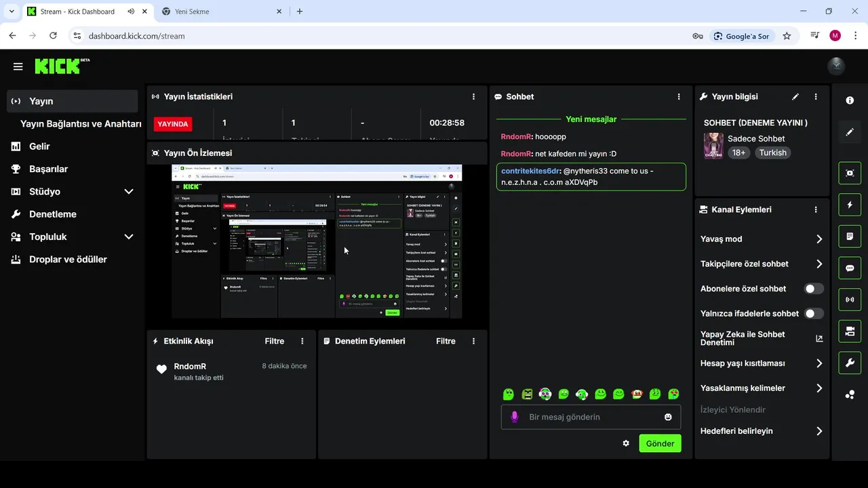The image size is (868, 488).
Task: Click the pencil edit icon in right sidebar
Action: pos(850,132)
